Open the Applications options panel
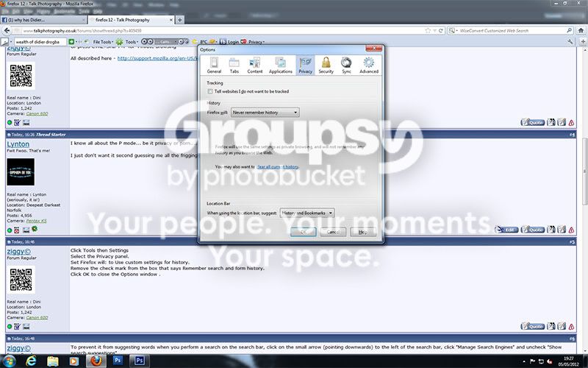 click(280, 65)
